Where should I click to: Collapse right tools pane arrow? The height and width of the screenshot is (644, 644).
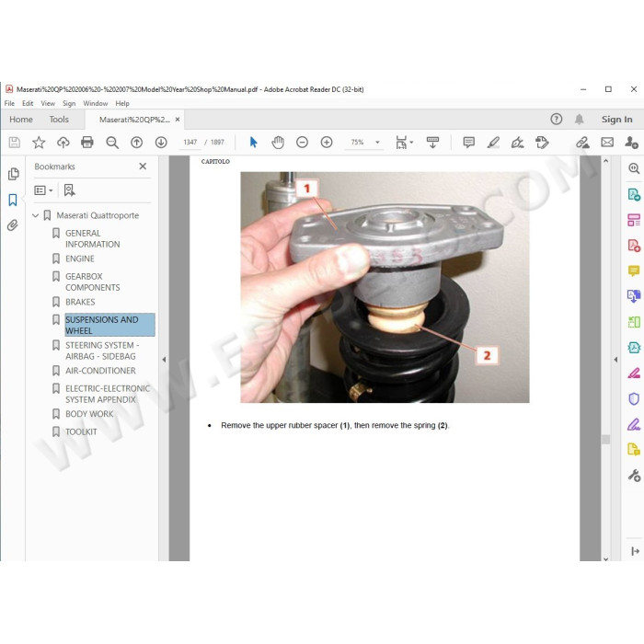click(x=615, y=360)
